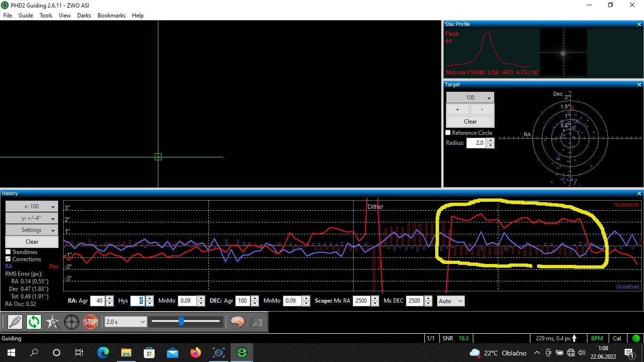Click the green loop exposures icon
The image size is (644, 362).
click(34, 322)
